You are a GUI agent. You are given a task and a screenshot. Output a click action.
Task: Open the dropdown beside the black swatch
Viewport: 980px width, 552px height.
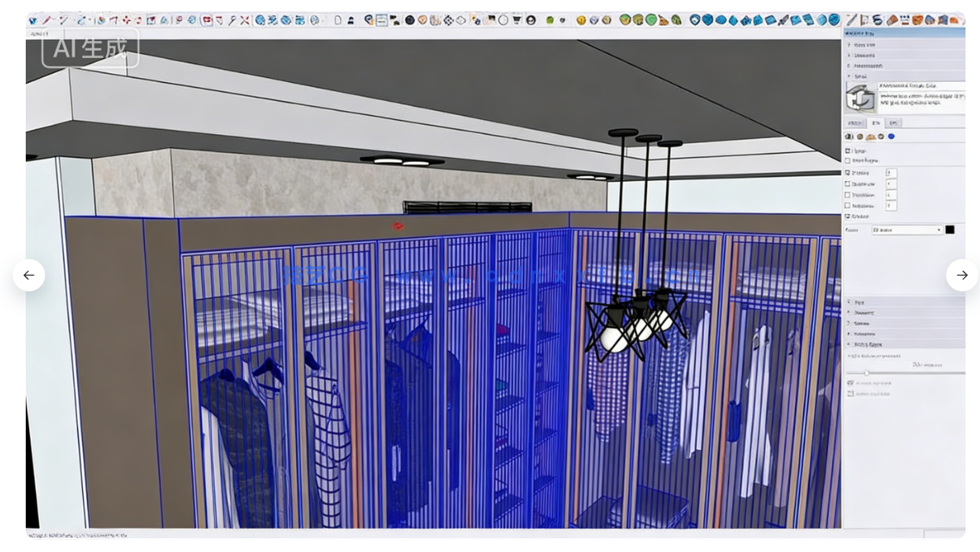907,230
